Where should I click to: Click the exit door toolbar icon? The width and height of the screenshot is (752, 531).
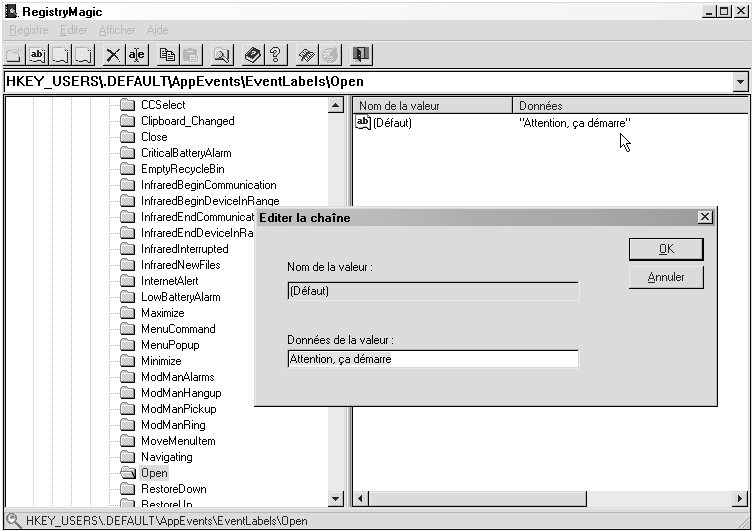click(x=361, y=55)
